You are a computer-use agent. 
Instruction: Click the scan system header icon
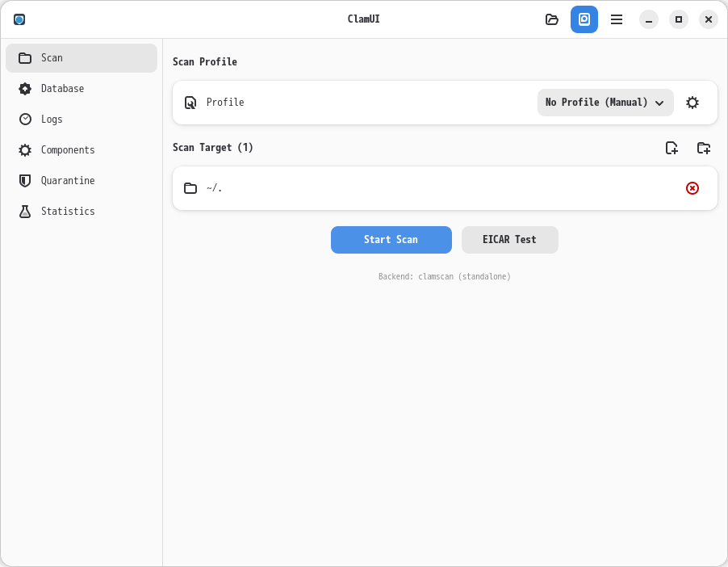coord(584,19)
